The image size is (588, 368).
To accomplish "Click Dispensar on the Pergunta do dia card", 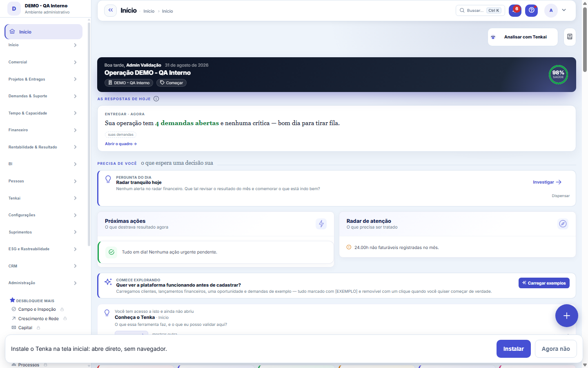I will point(561,196).
